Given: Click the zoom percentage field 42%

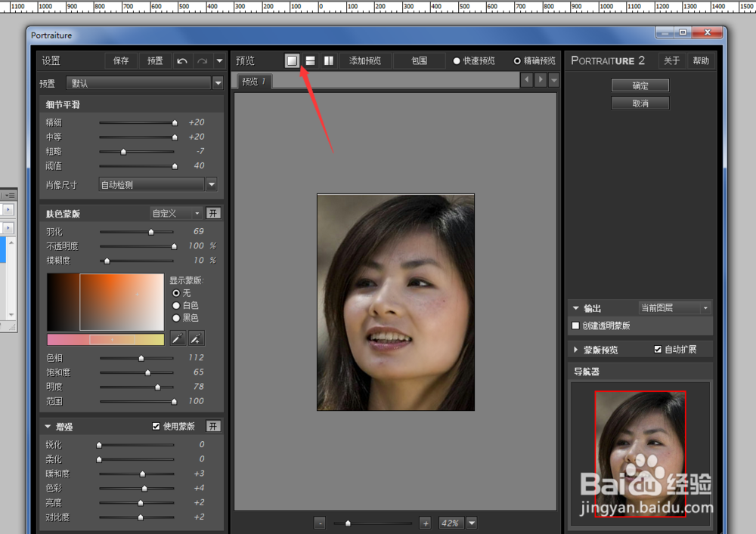Looking at the screenshot, I should [451, 523].
